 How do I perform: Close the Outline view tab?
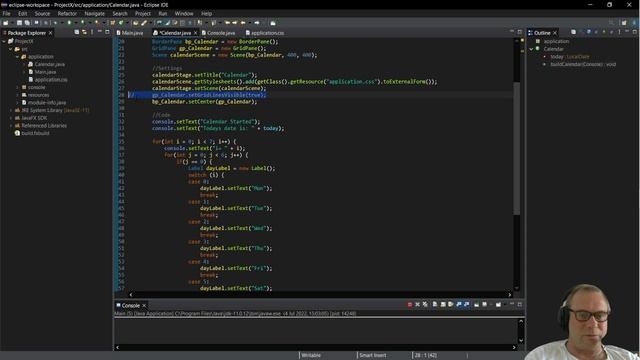[555, 33]
